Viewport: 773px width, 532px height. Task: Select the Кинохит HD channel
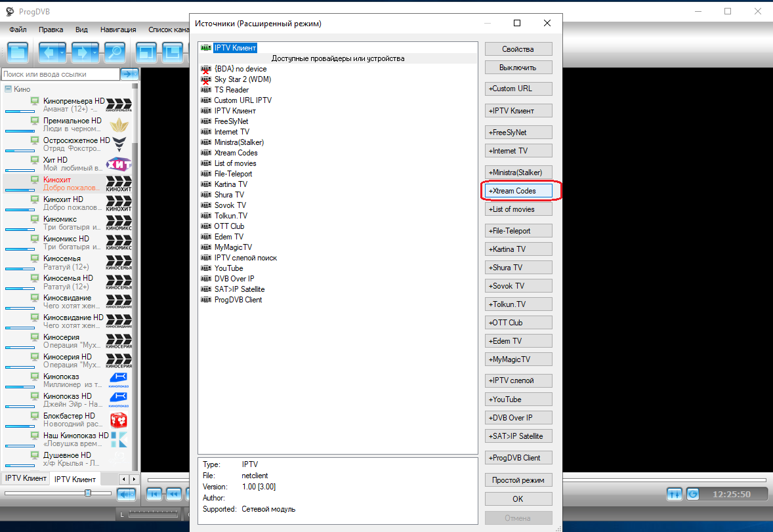(64, 199)
